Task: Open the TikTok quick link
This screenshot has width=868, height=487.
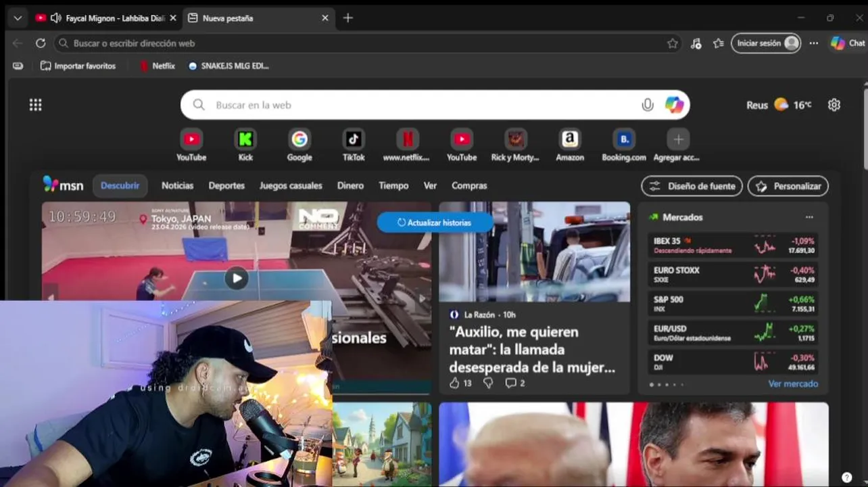Action: point(354,145)
